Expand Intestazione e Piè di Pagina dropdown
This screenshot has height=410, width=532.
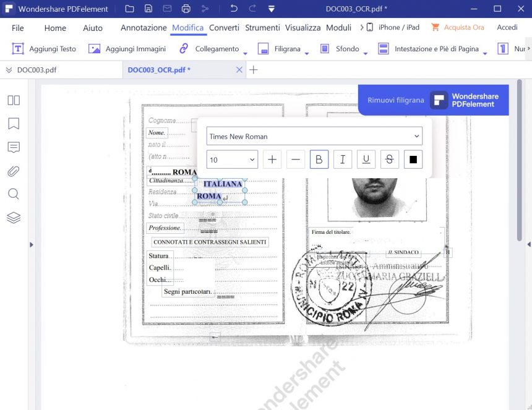[x=485, y=53]
